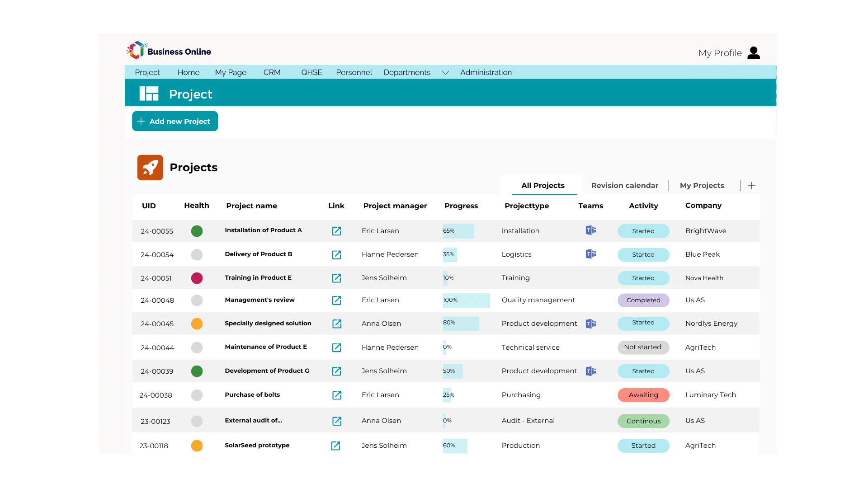Expand the Departments dropdown chevron
Screen dimensions: 868x488
pyautogui.click(x=445, y=73)
